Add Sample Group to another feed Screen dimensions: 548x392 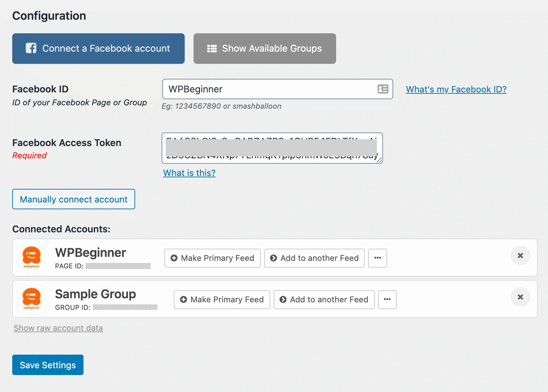coord(324,300)
